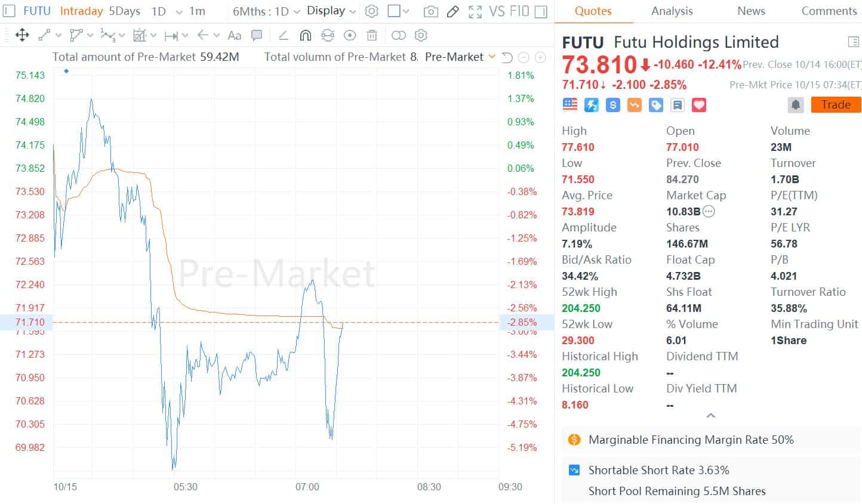Set a price alert with bell icon
Image resolution: width=862 pixels, height=504 pixels.
pyautogui.click(x=795, y=105)
